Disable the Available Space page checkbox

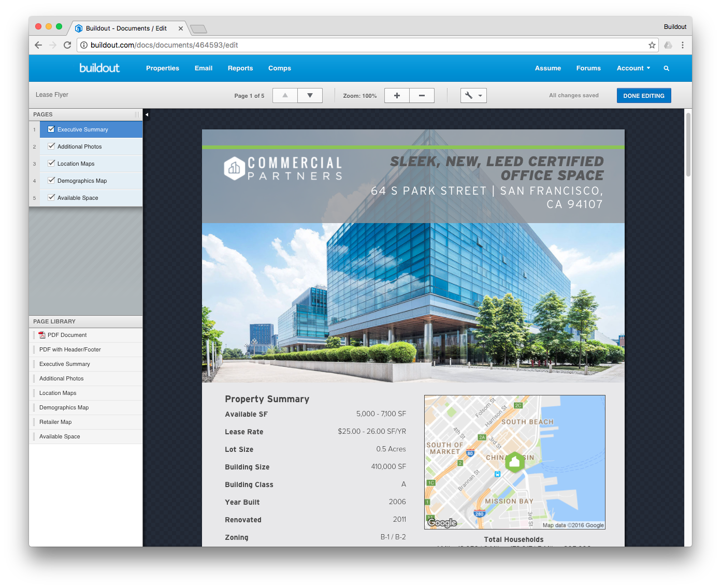tap(51, 198)
